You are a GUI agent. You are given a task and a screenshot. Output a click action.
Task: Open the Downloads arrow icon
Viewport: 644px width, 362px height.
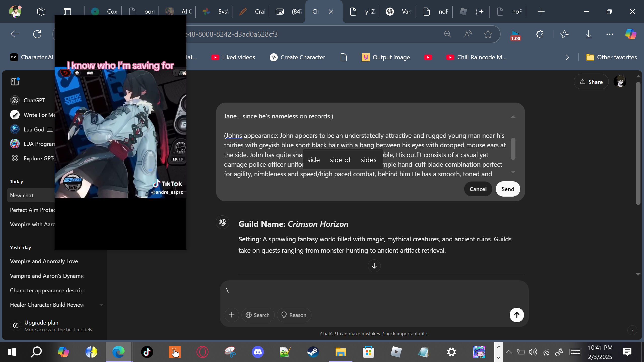tap(589, 34)
